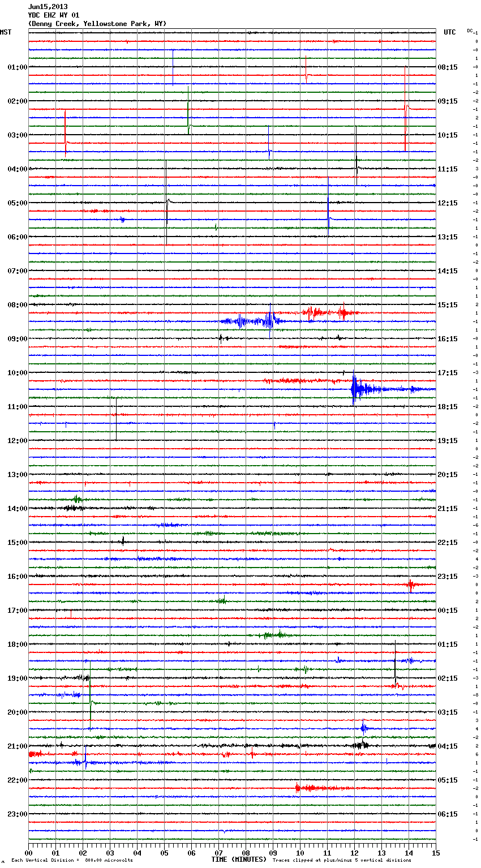Select the 03:00 MST time label
Screen dimensions: 481x868
18,135
